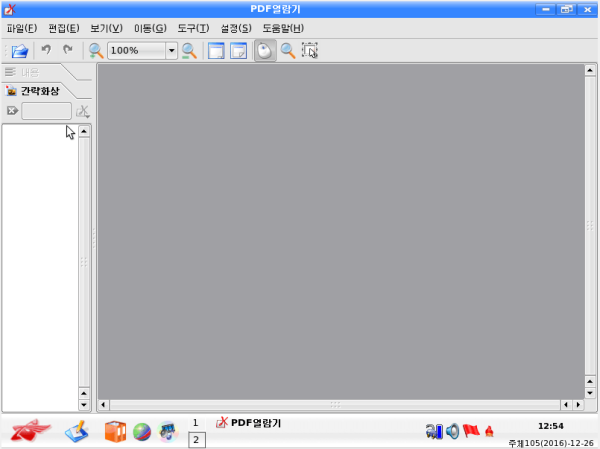The image size is (600, 449).
Task: Open the 도움말(H) menu
Action: (x=283, y=28)
